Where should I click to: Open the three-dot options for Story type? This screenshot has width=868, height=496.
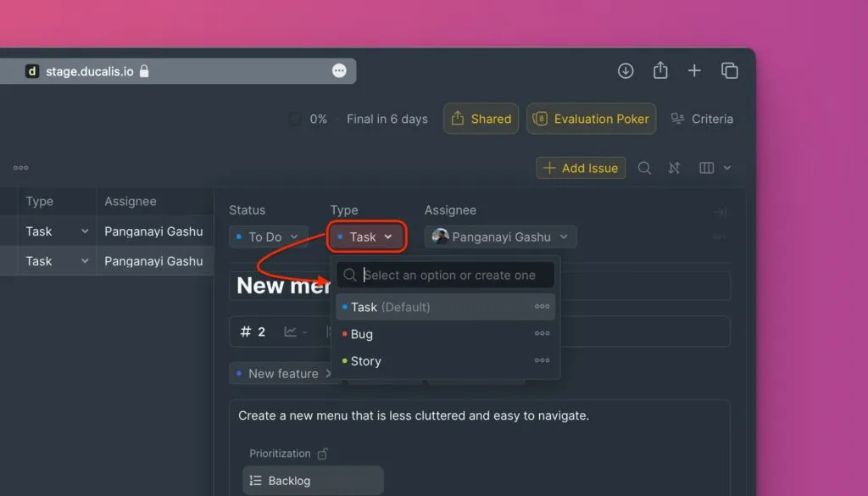point(542,361)
